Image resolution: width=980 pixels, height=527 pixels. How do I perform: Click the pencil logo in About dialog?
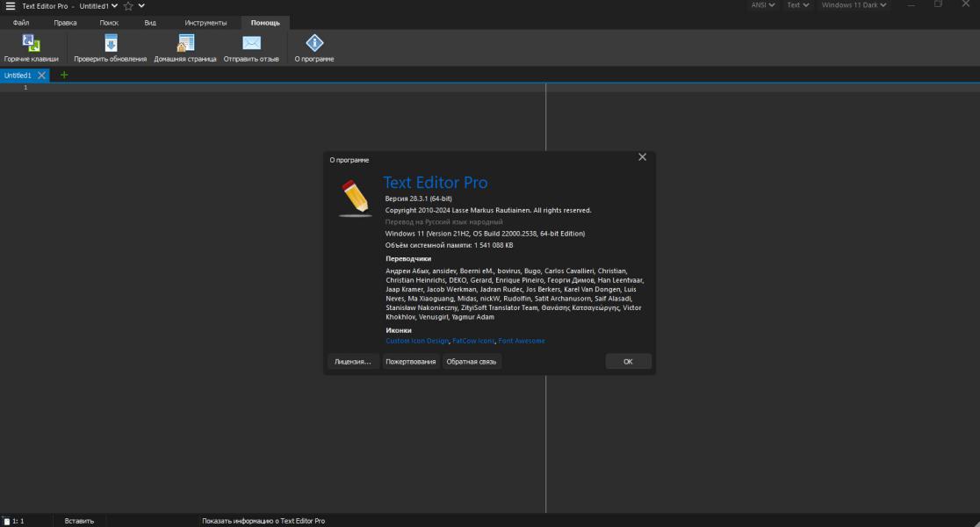(x=355, y=199)
